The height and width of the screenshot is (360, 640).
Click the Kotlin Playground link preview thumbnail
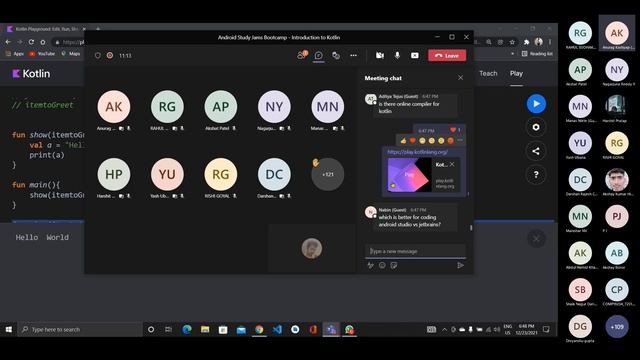tap(409, 175)
